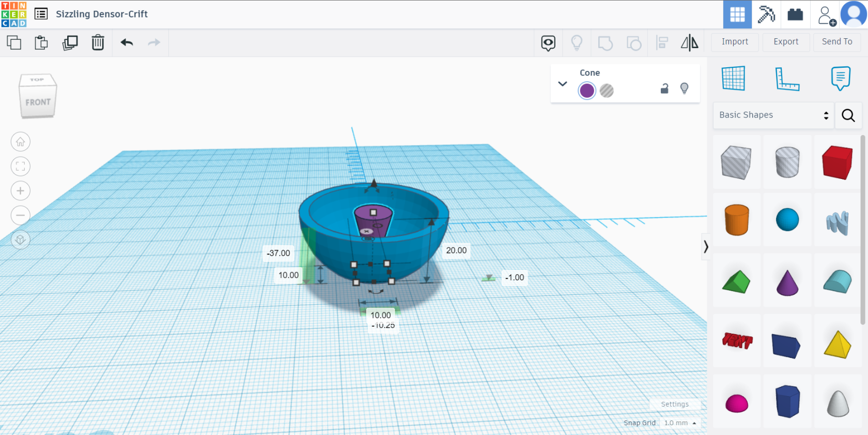Pick the dark blue Polygon shape
The image size is (868, 435).
tap(787, 401)
